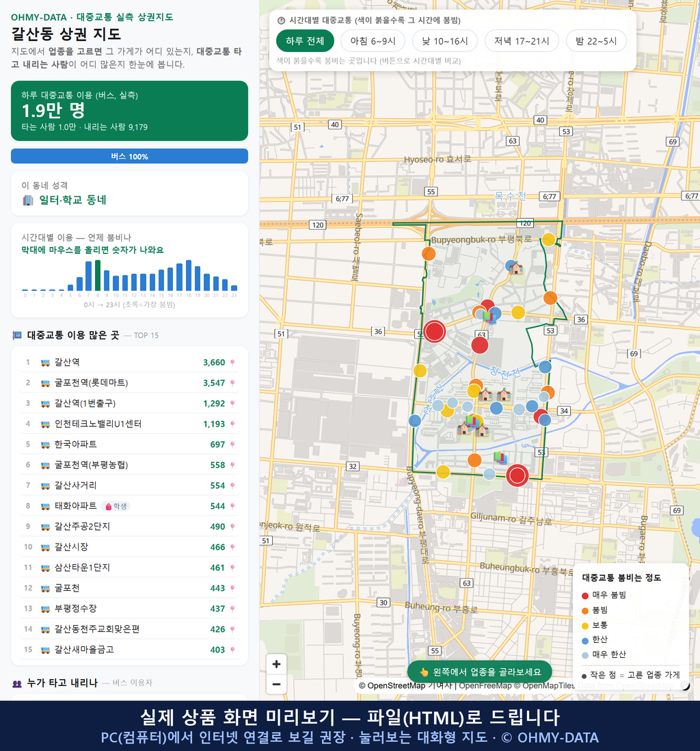Click the pin icon in 굴포천역(부평농협) row
Image resolution: width=700 pixels, height=751 pixels.
(x=232, y=465)
